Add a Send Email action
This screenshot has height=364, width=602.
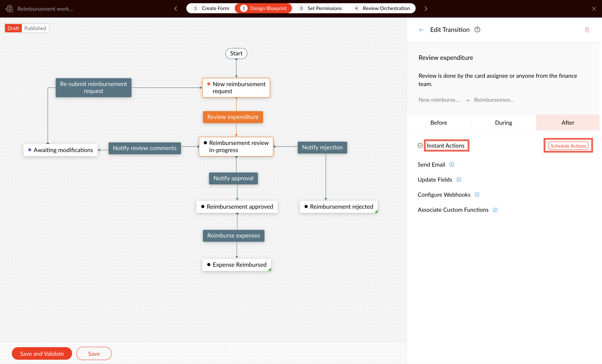point(452,164)
